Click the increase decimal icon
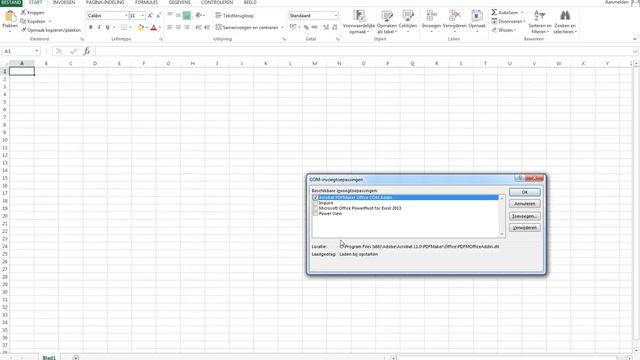 click(326, 27)
